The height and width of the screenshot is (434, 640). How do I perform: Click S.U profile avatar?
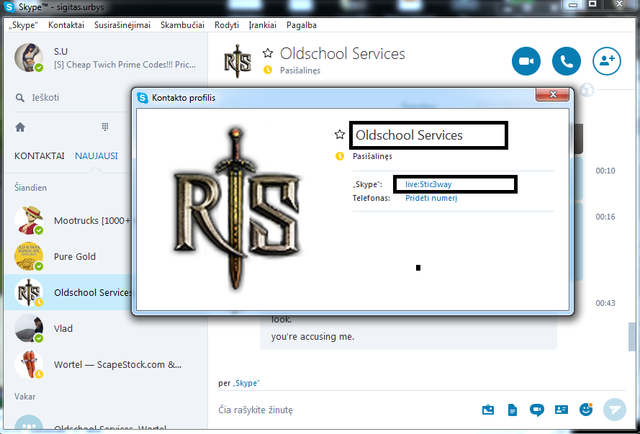coord(29,58)
